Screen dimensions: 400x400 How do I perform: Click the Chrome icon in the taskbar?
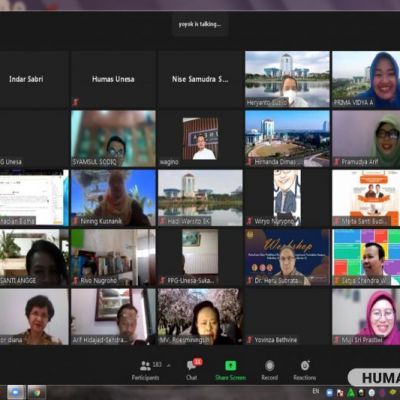tap(37, 392)
